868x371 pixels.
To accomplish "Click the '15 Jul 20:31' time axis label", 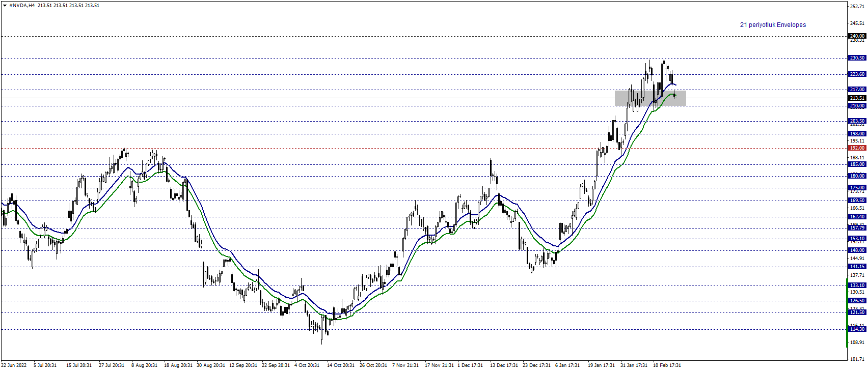I will pyautogui.click(x=79, y=365).
